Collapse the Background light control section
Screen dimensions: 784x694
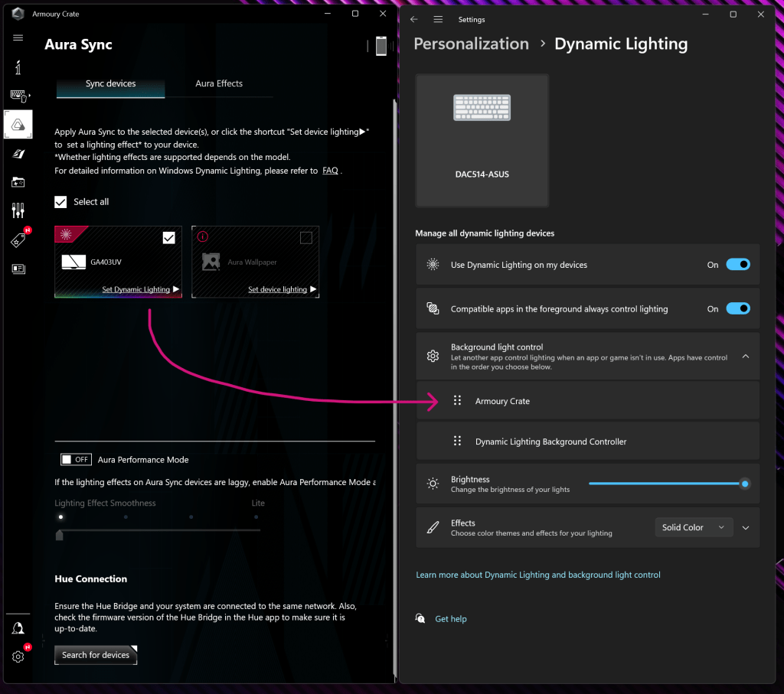[745, 357]
